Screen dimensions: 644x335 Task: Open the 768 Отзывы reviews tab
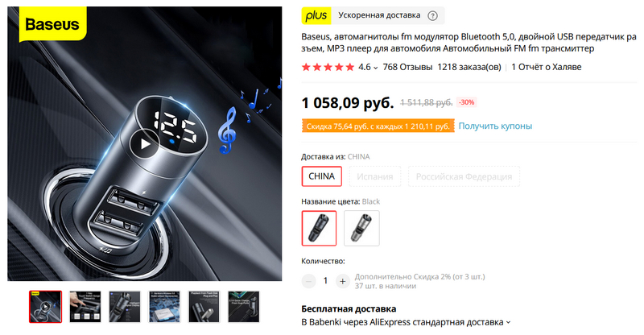coord(407,67)
